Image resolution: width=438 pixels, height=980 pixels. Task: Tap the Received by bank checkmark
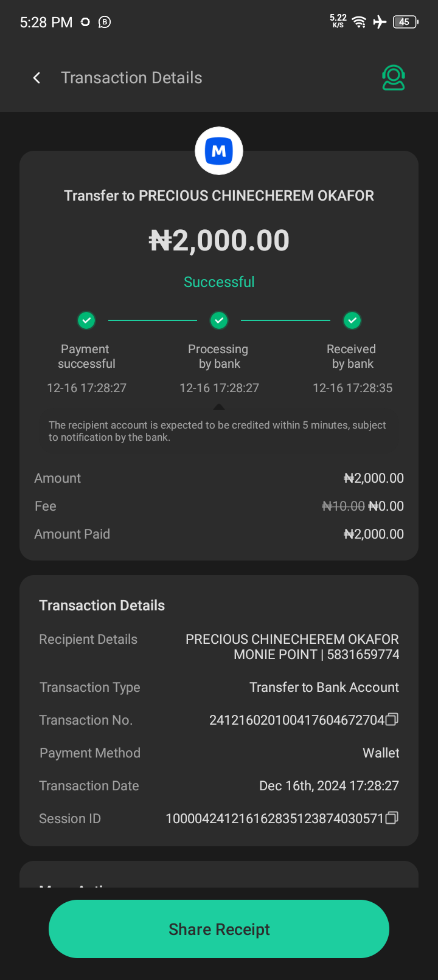(352, 320)
